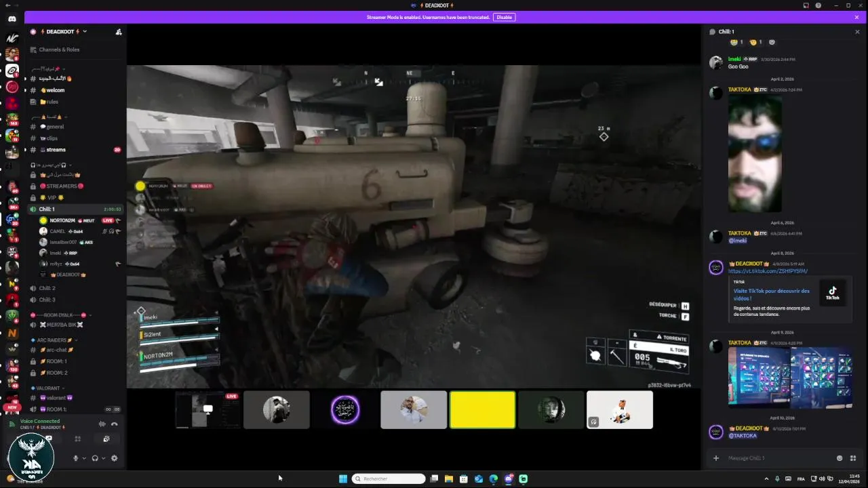Viewport: 868px width, 488px height.
Task: Open TikTok logo thumbnail in embed
Action: click(833, 293)
